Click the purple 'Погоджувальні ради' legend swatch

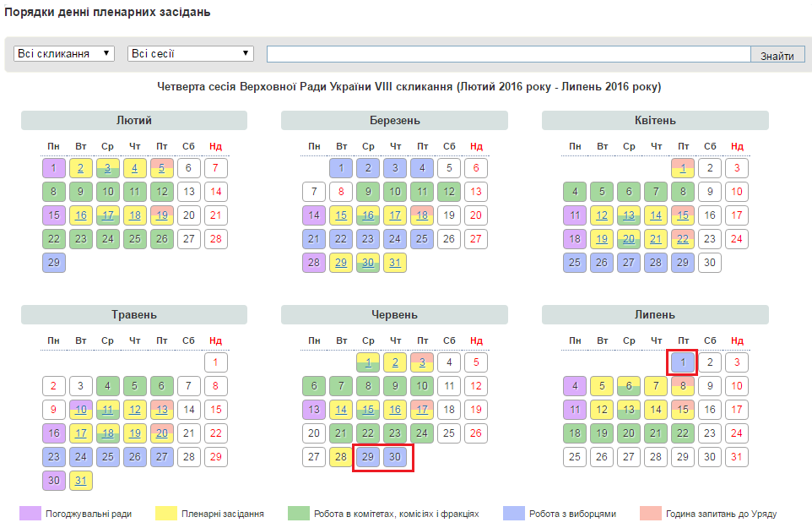click(30, 513)
